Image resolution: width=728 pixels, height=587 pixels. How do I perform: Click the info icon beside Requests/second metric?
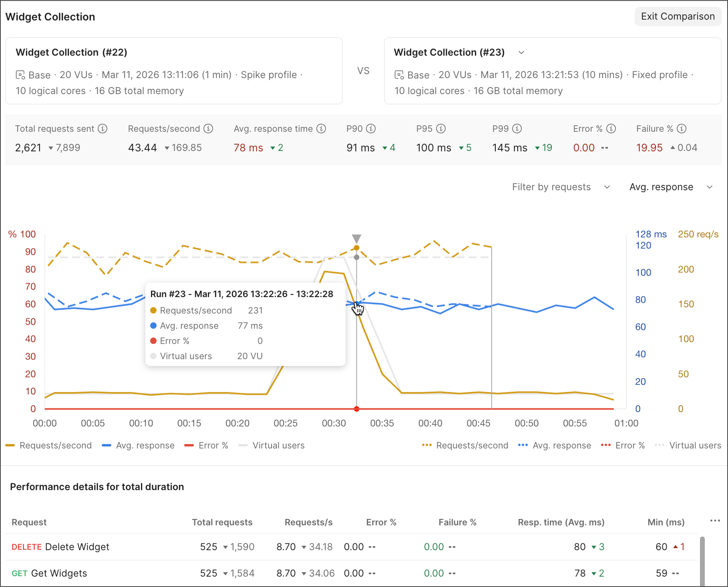208,129
